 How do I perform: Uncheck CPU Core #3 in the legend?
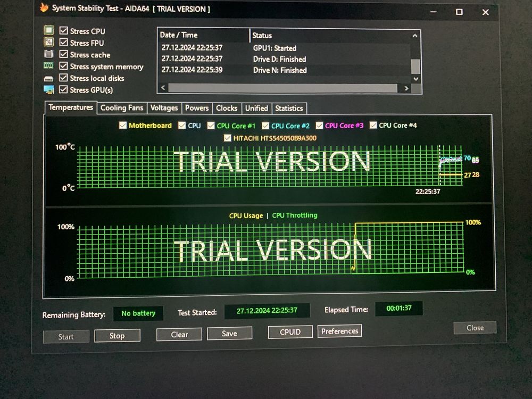[x=319, y=126]
